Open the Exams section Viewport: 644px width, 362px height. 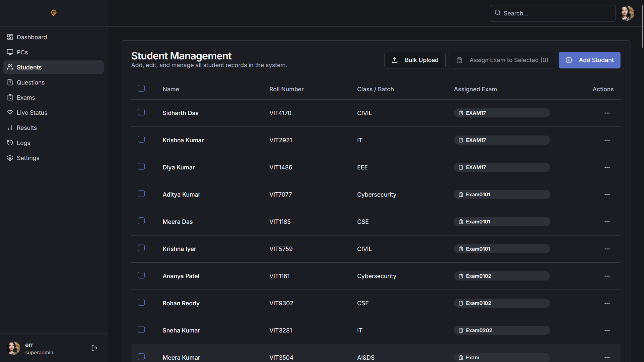[26, 98]
